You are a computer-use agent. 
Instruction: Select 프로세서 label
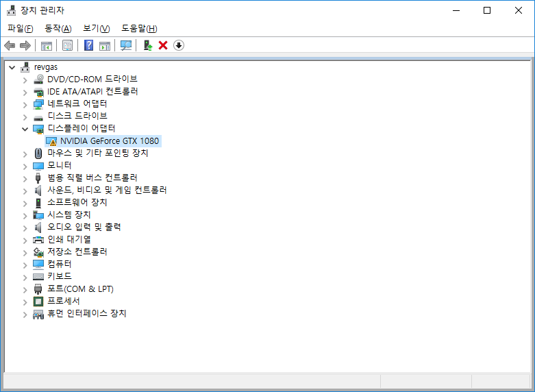[x=64, y=301]
